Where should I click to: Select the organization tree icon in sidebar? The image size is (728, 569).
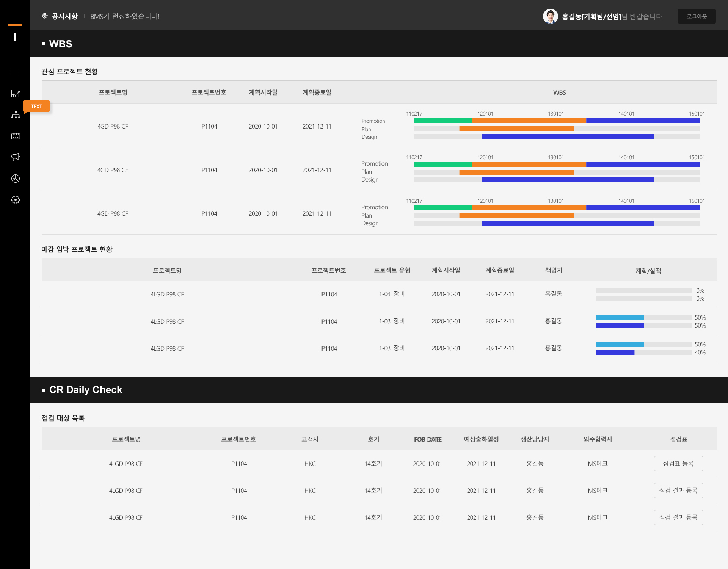tap(16, 115)
